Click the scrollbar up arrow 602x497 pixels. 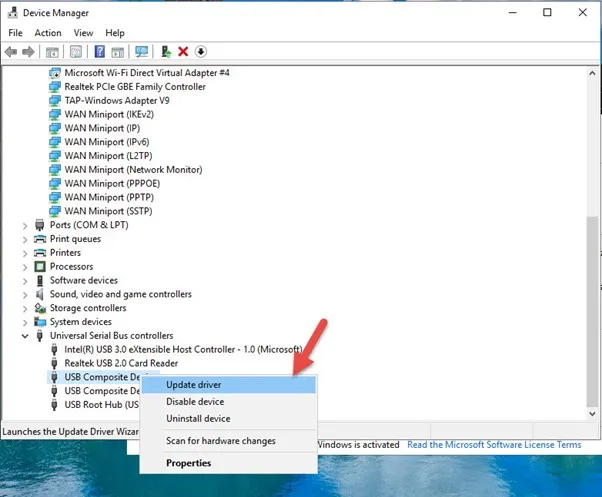(x=592, y=73)
